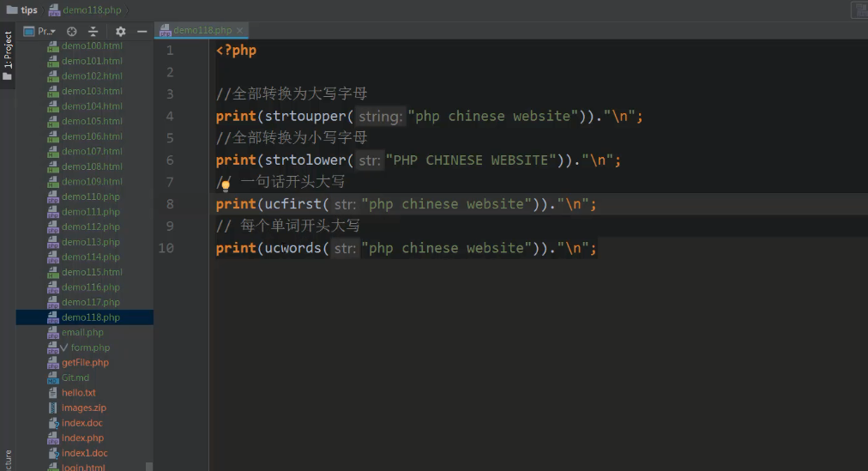Viewport: 868px width, 471px height.
Task: Click the Collapse All icon in Project panel
Action: pos(93,31)
